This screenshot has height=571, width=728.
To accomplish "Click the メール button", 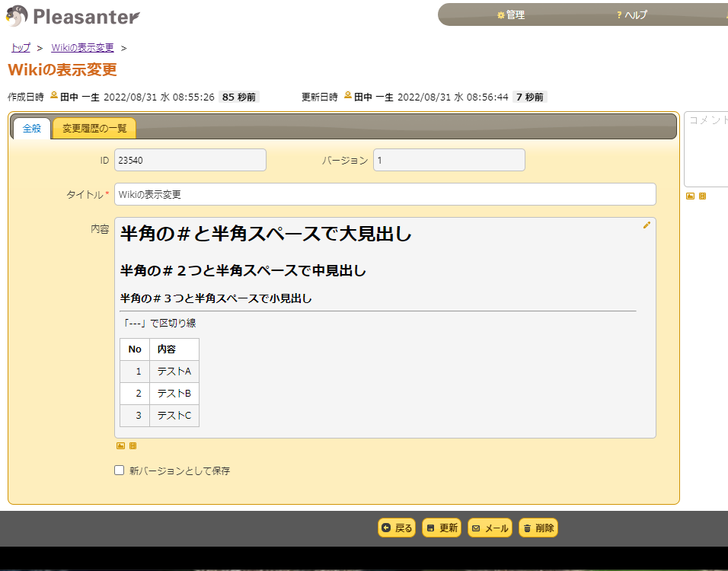I will click(490, 528).
